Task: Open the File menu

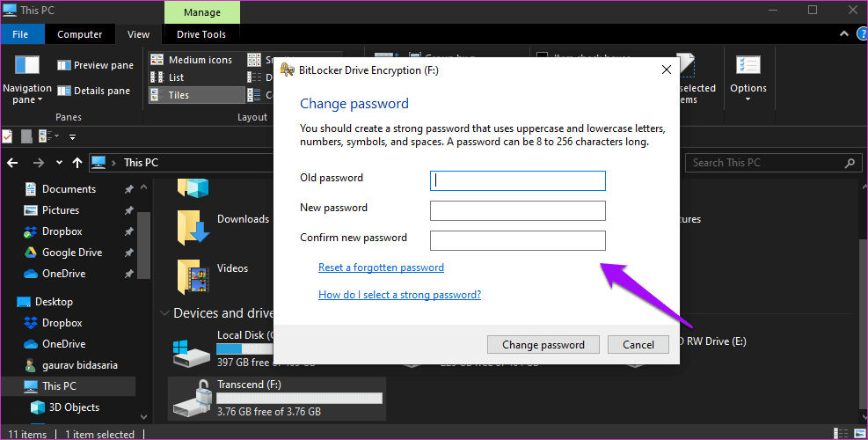Action: 20,34
